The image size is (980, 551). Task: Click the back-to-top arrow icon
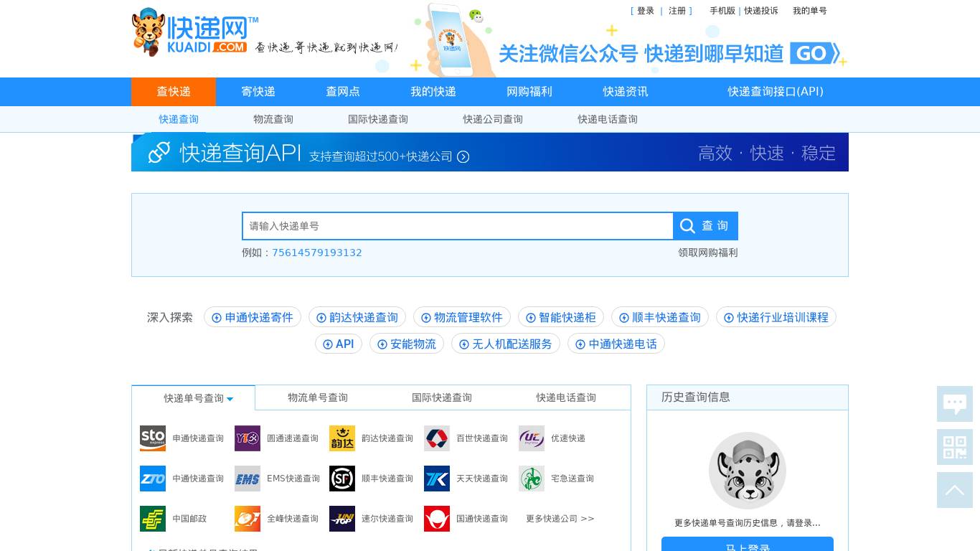coord(954,490)
